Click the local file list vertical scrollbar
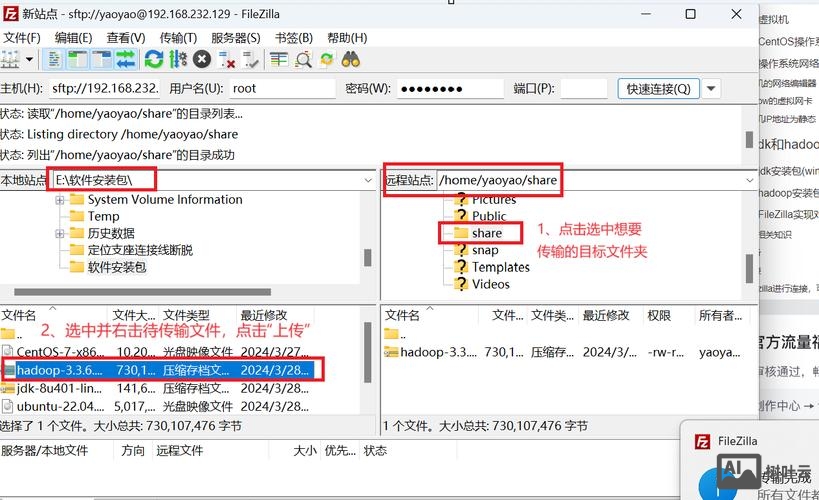This screenshot has height=500, width=819. [368, 352]
